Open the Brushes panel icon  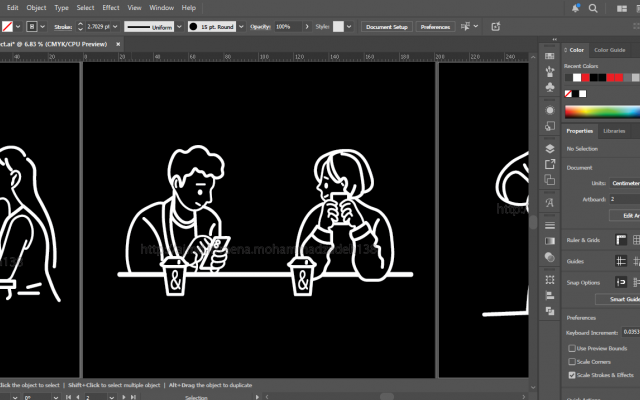[550, 71]
